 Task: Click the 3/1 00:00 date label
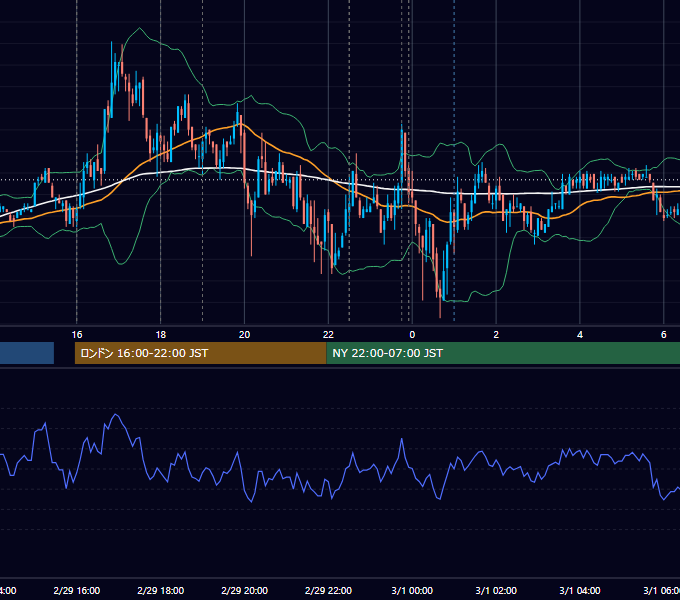[412, 590]
